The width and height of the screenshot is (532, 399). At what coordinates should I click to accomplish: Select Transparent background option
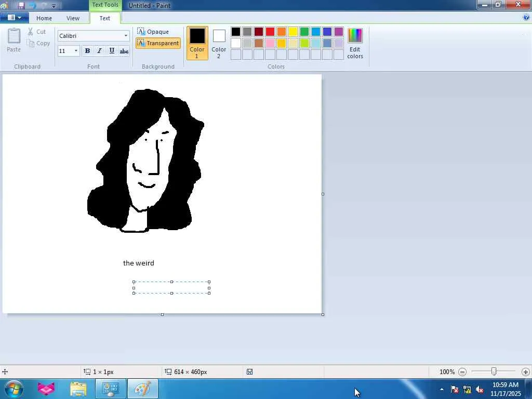pyautogui.click(x=158, y=43)
